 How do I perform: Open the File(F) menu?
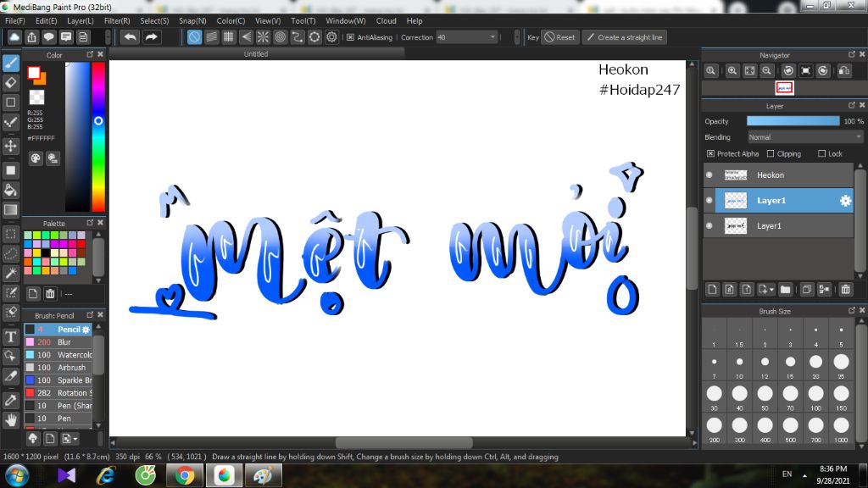pyautogui.click(x=15, y=20)
